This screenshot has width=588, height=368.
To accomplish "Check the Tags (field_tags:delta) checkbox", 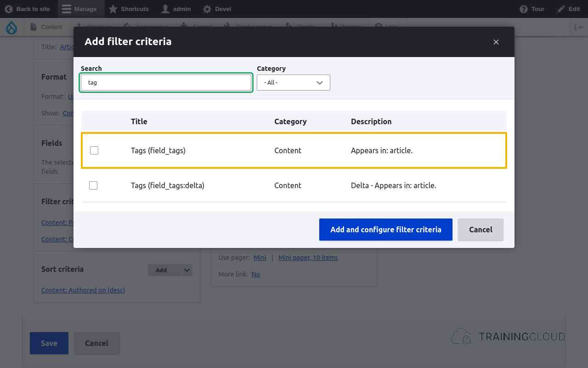I will tap(93, 185).
